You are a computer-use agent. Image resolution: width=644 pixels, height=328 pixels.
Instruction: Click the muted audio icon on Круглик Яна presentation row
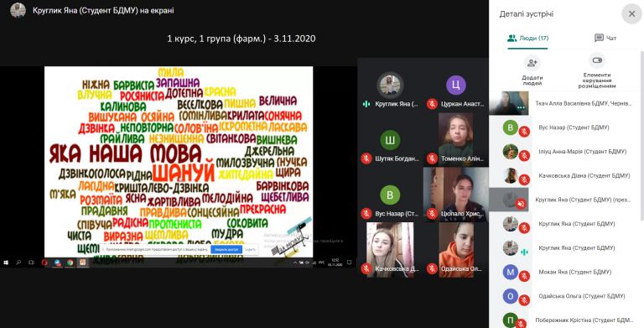[x=521, y=204]
